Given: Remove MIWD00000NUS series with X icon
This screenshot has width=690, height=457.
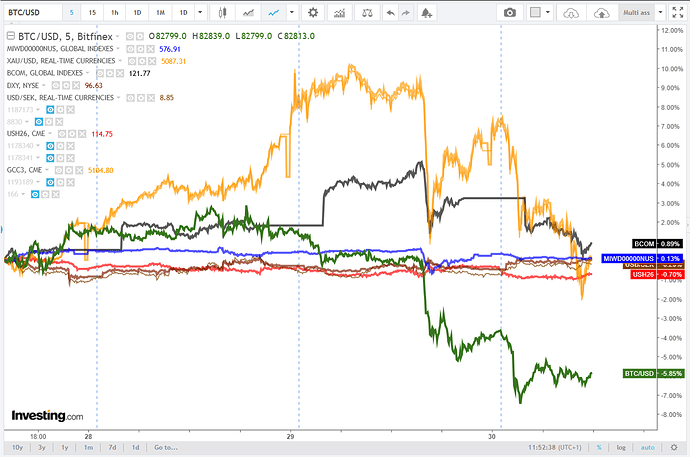Looking at the screenshot, I should click(150, 49).
